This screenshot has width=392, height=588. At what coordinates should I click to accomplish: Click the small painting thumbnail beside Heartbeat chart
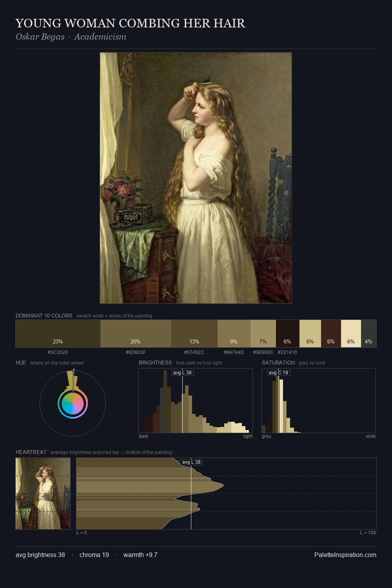pos(43,494)
